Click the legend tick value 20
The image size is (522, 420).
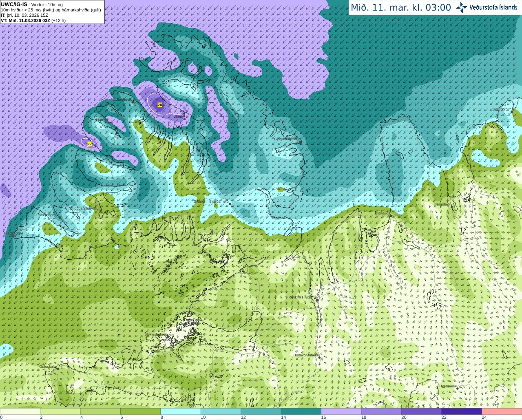pyautogui.click(x=404, y=418)
